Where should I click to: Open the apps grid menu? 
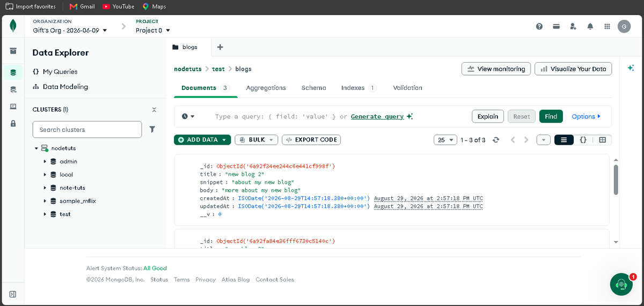(607, 26)
